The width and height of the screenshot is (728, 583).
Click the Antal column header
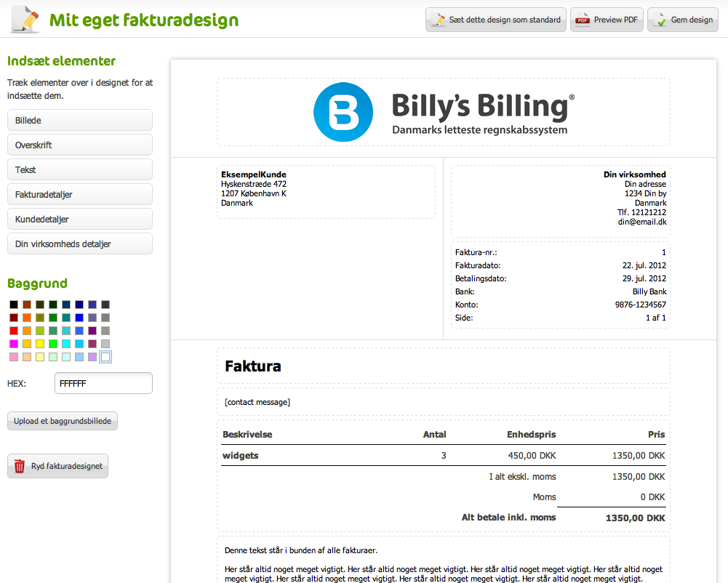click(434, 435)
